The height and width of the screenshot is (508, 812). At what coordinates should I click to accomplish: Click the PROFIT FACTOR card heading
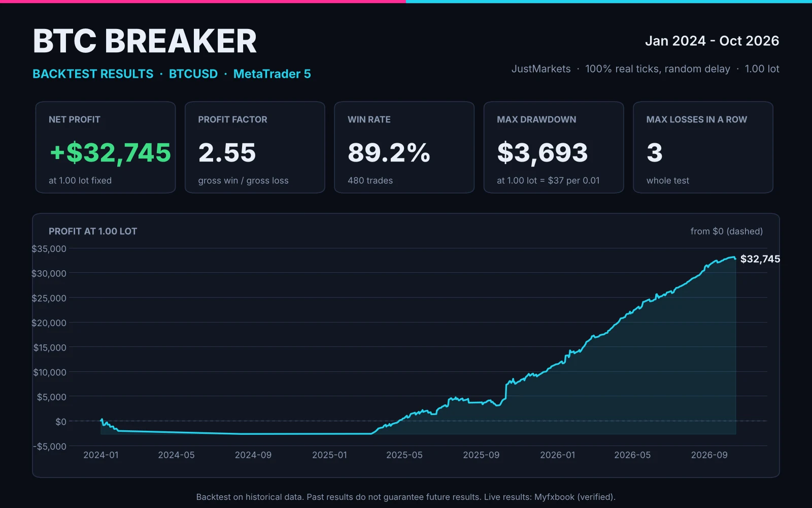[232, 119]
